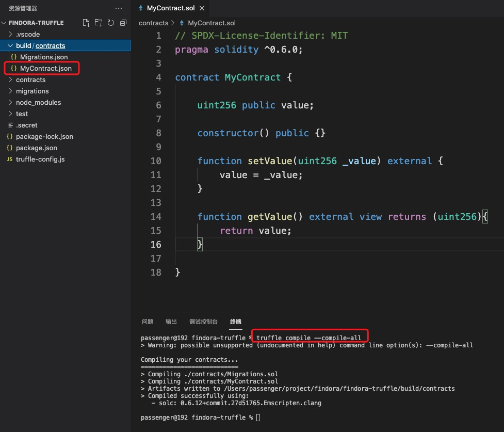Click contracts in the breadcrumb path
Screen dimensions: 504x432
coord(153,23)
